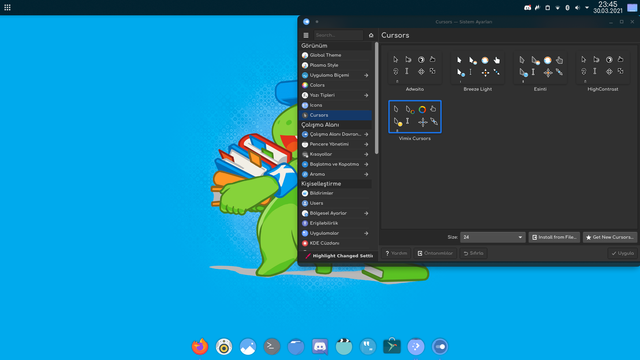Open the Colors settings page

pyautogui.click(x=336, y=85)
